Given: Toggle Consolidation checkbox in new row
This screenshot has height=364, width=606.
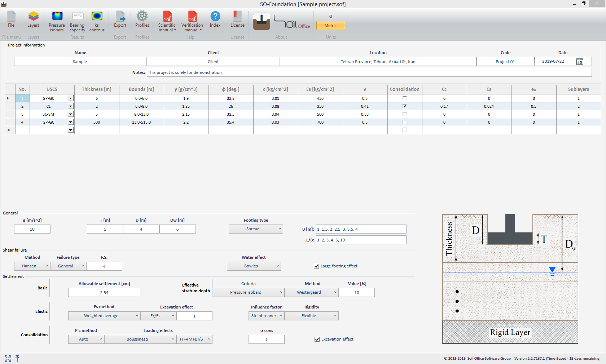Looking at the screenshot, I should click(405, 130).
